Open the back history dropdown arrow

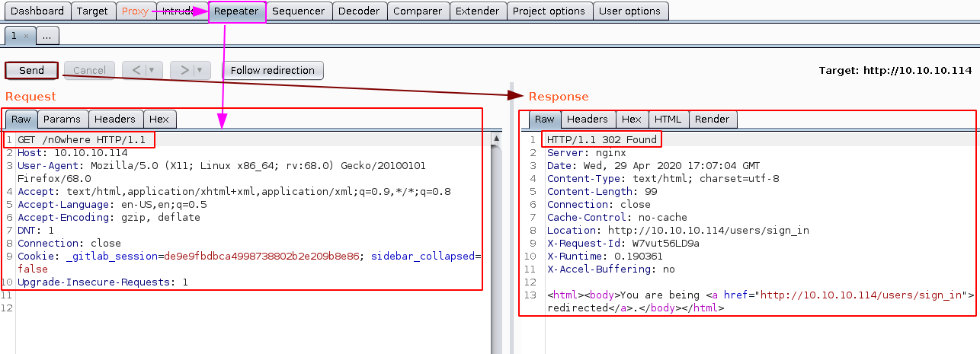point(151,70)
